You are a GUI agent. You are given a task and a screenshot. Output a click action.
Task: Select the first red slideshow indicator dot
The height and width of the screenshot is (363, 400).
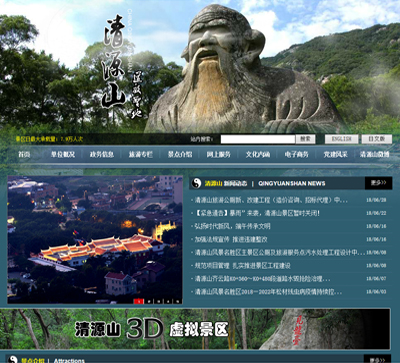(139, 301)
